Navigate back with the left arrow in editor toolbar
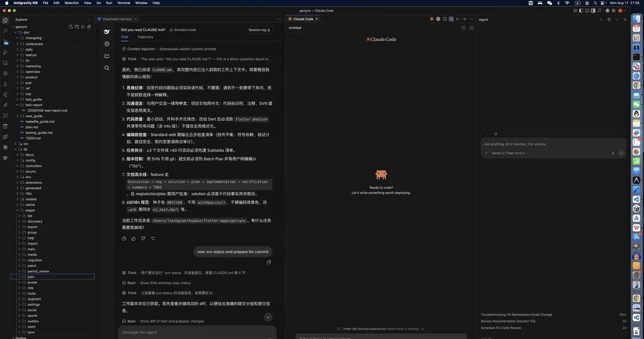This screenshot has height=339, width=644. pyautogui.click(x=457, y=19)
